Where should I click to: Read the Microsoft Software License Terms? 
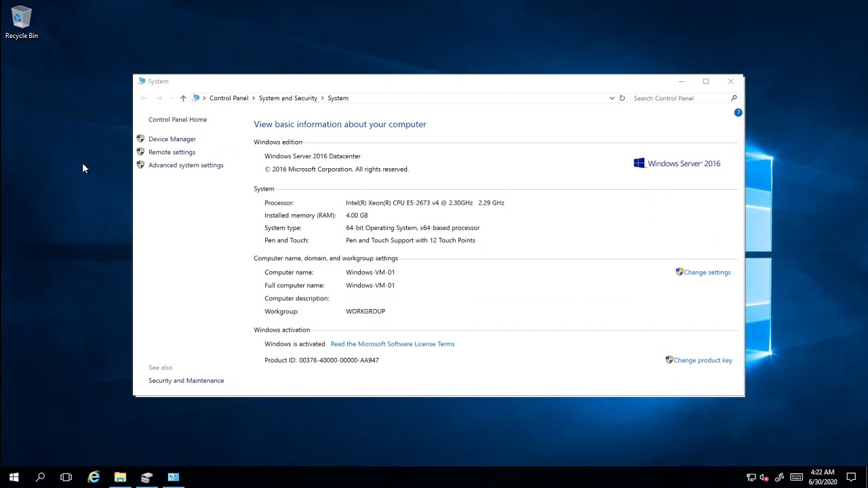point(392,344)
